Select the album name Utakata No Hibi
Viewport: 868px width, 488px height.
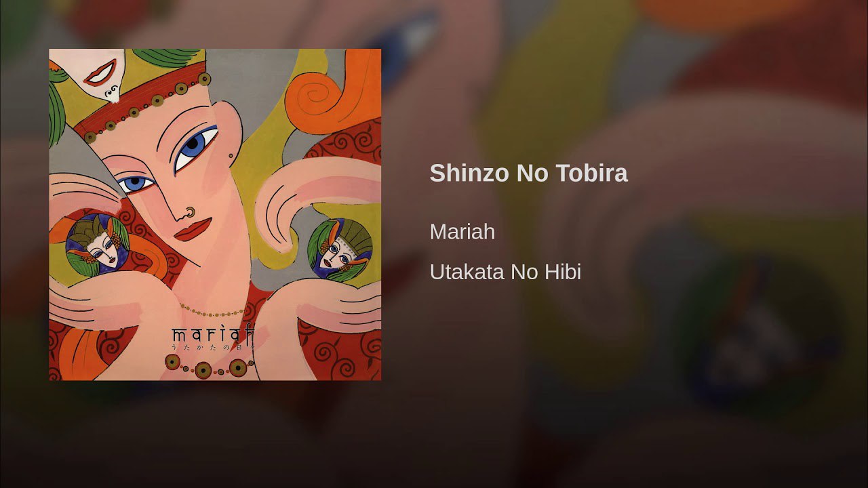coord(505,272)
